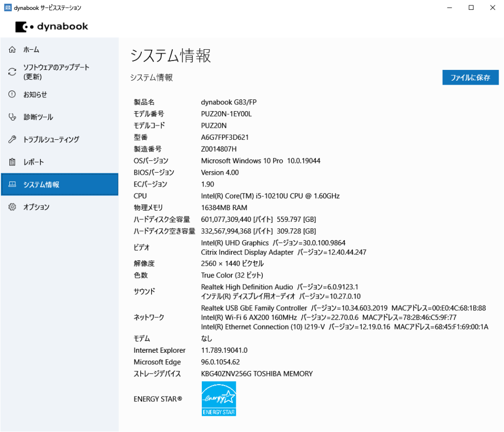Screen dimensions: 504x432
Task: Click model number PUZ20N-1EY00L
Action: [x=226, y=114]
